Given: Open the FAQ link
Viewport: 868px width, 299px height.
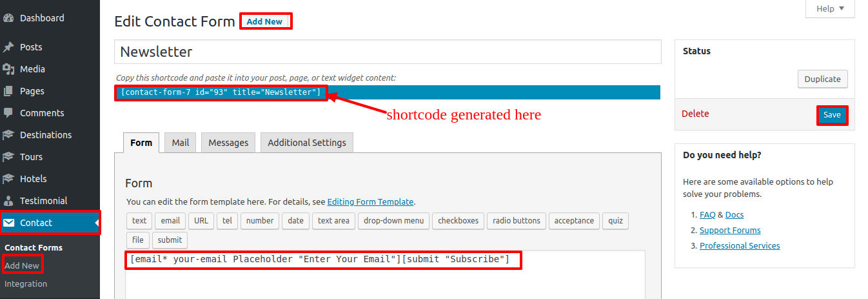Looking at the screenshot, I should point(709,215).
